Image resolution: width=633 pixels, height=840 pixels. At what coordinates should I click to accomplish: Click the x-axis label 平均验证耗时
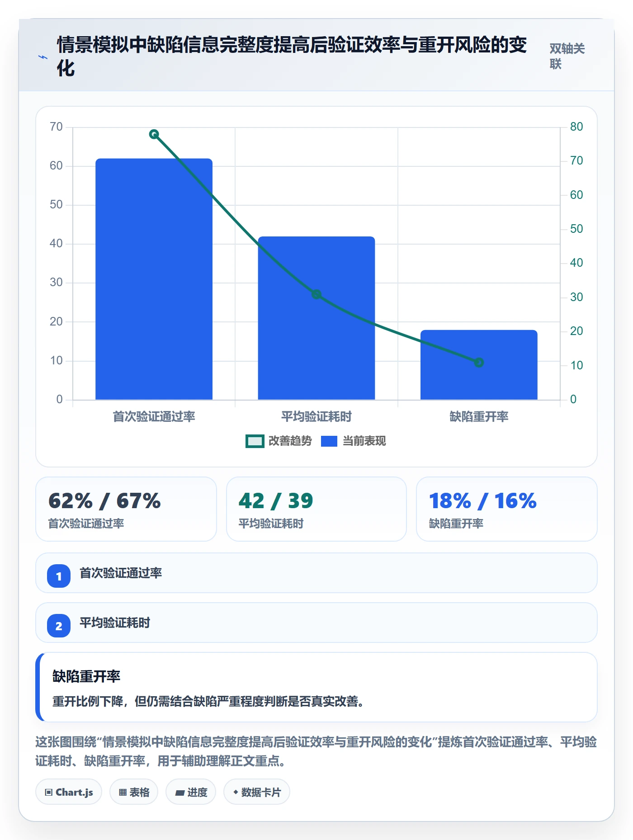316,416
